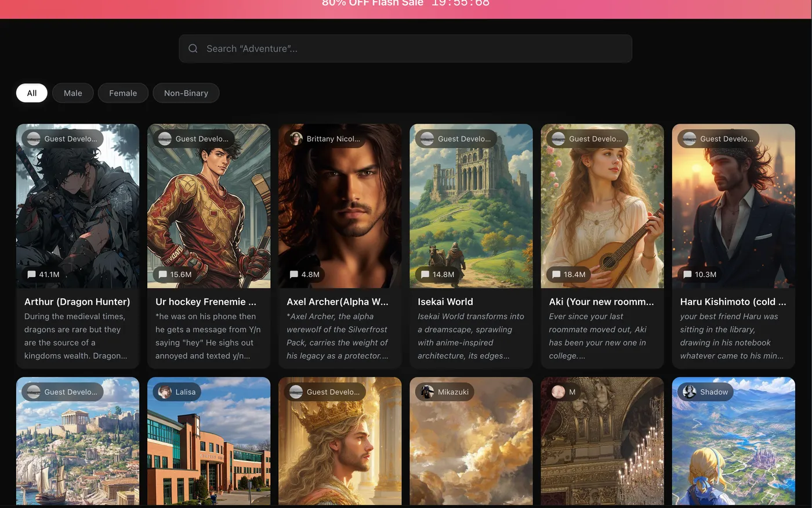Open Axel Archer card portrait
The image size is (812, 508).
point(340,206)
